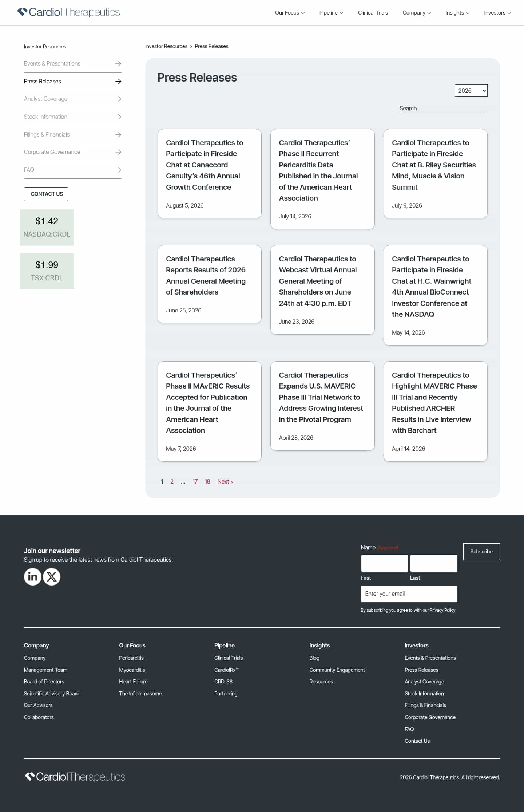
Task: Go to pagination page 17
Action: tap(195, 481)
